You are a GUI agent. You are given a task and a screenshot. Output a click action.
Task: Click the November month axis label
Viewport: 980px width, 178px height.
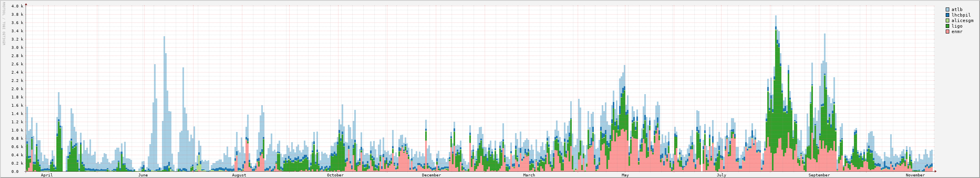pos(915,175)
